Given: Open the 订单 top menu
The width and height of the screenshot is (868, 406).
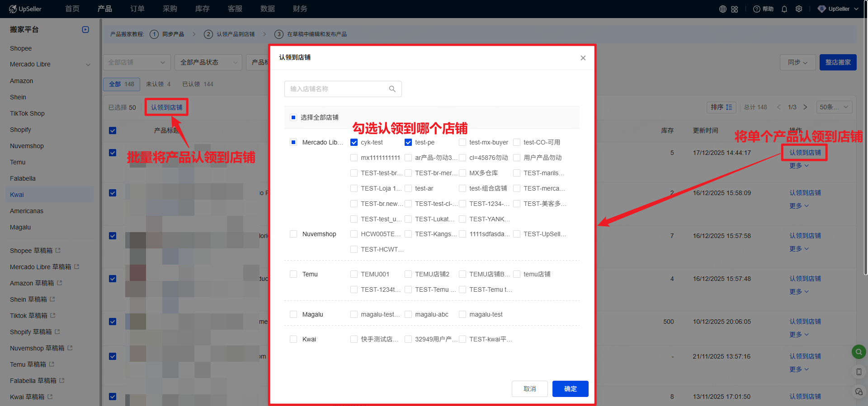Looking at the screenshot, I should pyautogui.click(x=137, y=9).
